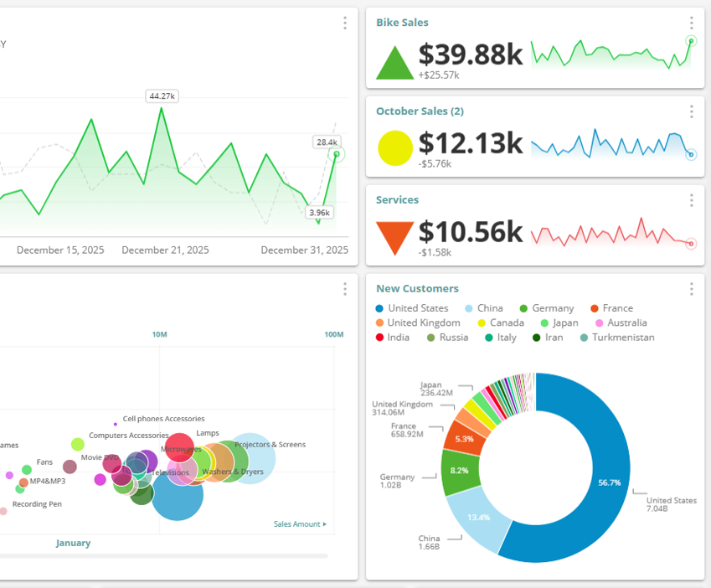
Task: Click the Bike Sales sparkline
Action: [x=614, y=54]
